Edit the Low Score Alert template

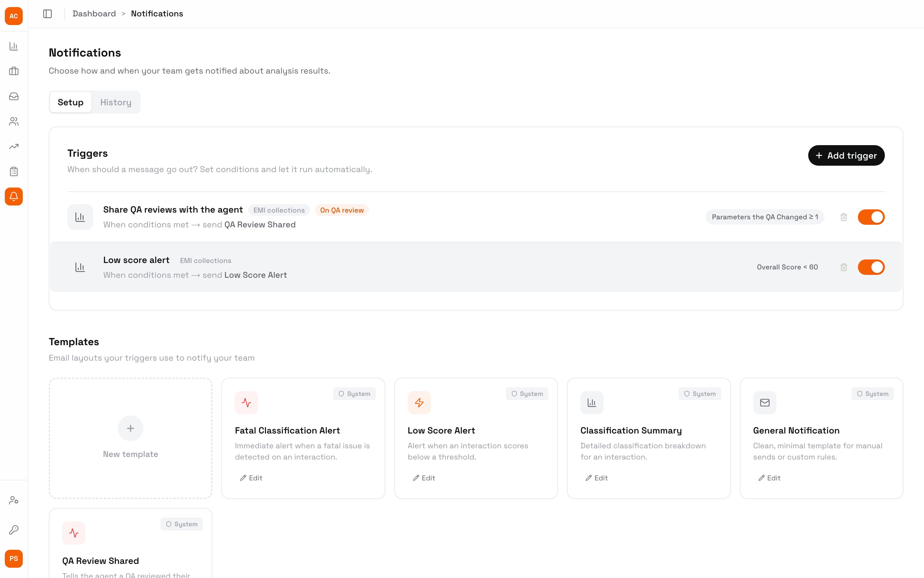click(424, 478)
